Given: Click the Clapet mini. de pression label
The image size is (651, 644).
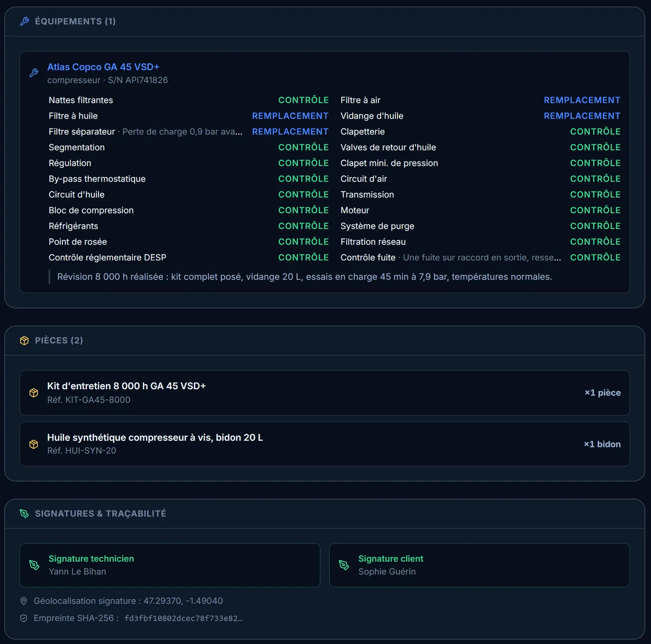Looking at the screenshot, I should pos(389,163).
